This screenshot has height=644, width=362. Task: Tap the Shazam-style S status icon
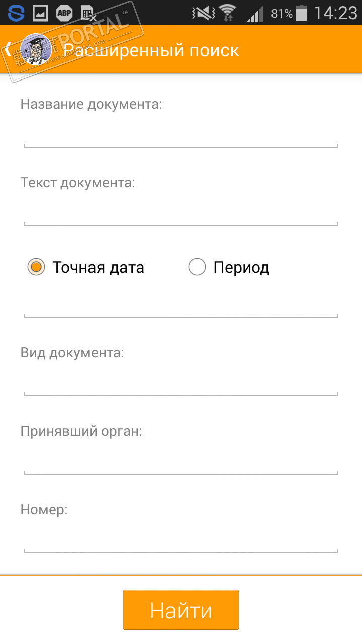16,13
